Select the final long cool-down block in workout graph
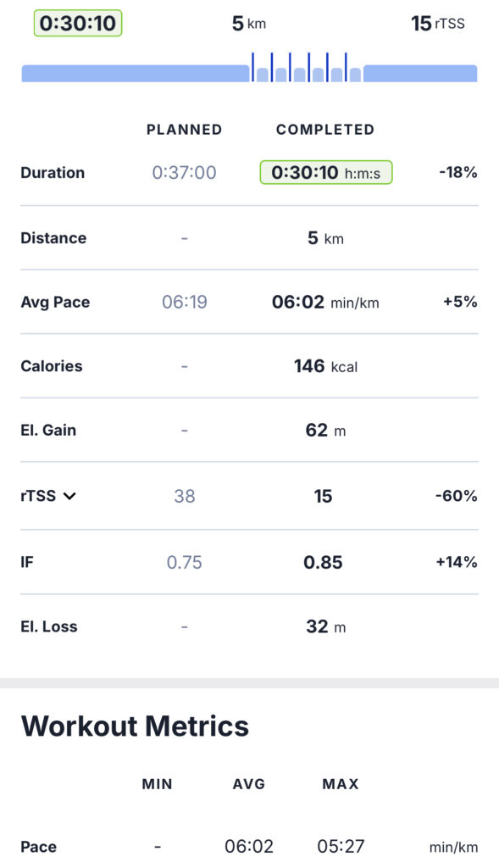 (420, 74)
